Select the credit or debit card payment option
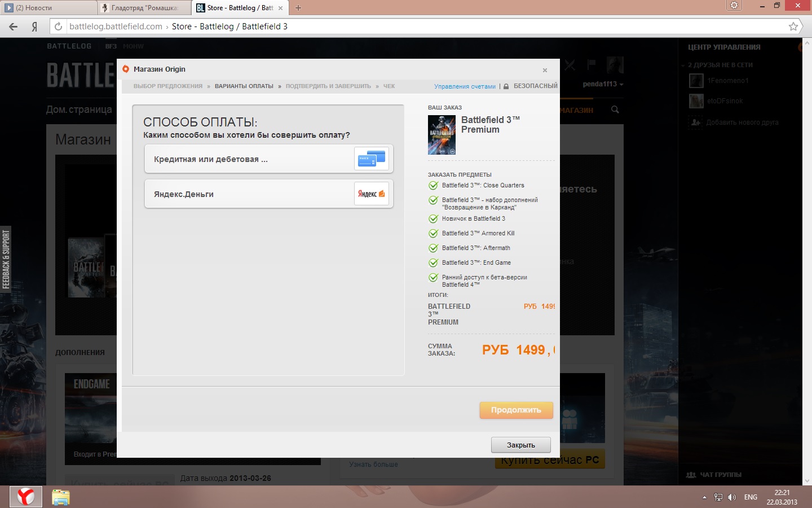This screenshot has width=812, height=508. coord(268,159)
